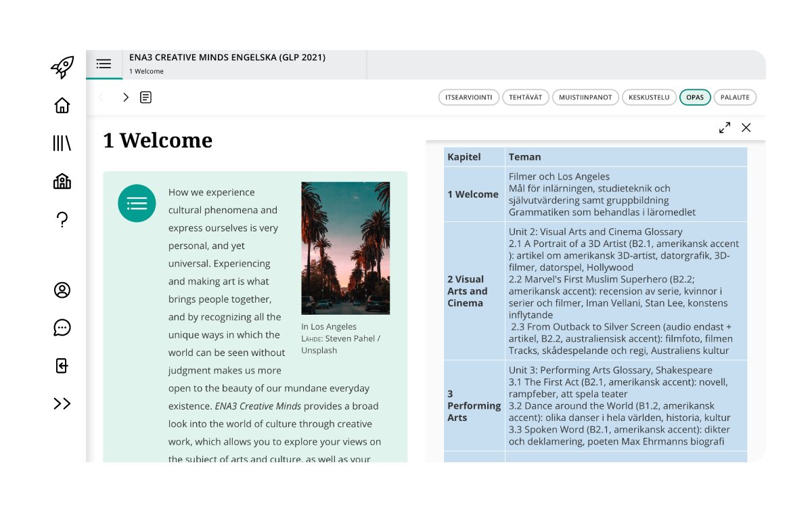
Task: Go to the next page arrow
Action: coord(126,97)
